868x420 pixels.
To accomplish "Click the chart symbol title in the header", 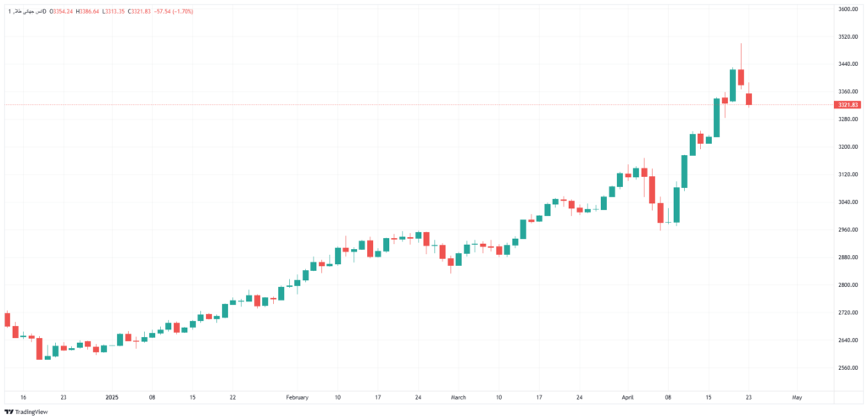I will point(26,12).
